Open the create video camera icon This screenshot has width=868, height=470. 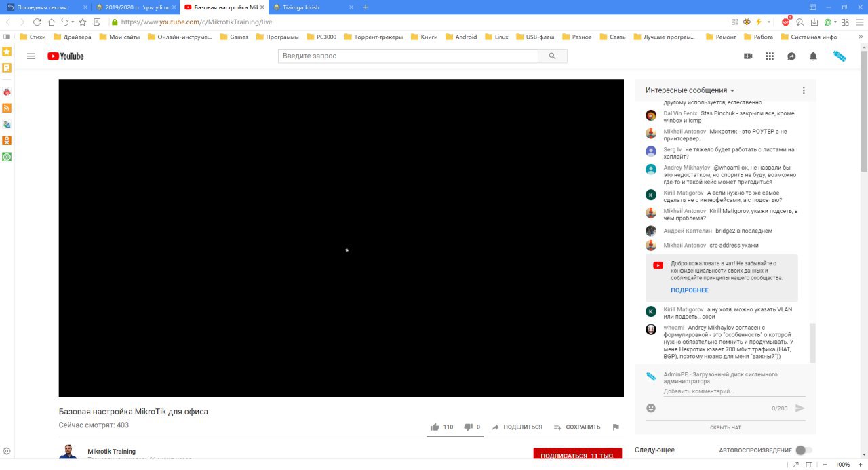coord(748,56)
